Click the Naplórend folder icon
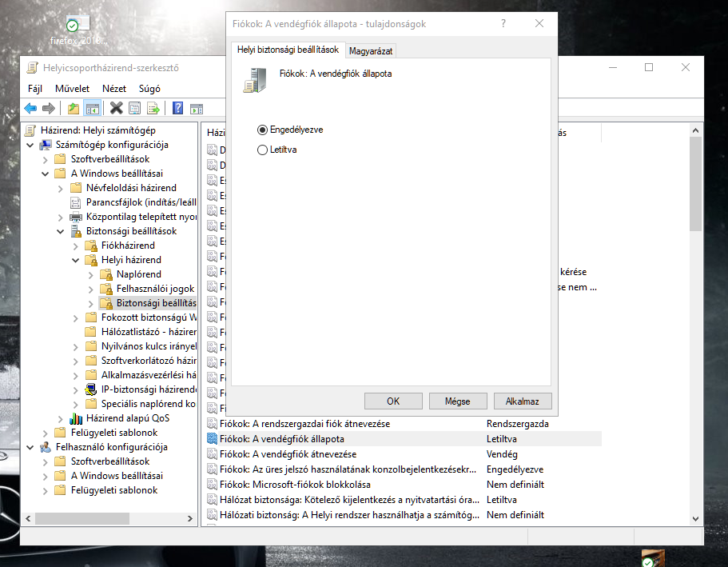This screenshot has width=728, height=567. click(106, 274)
